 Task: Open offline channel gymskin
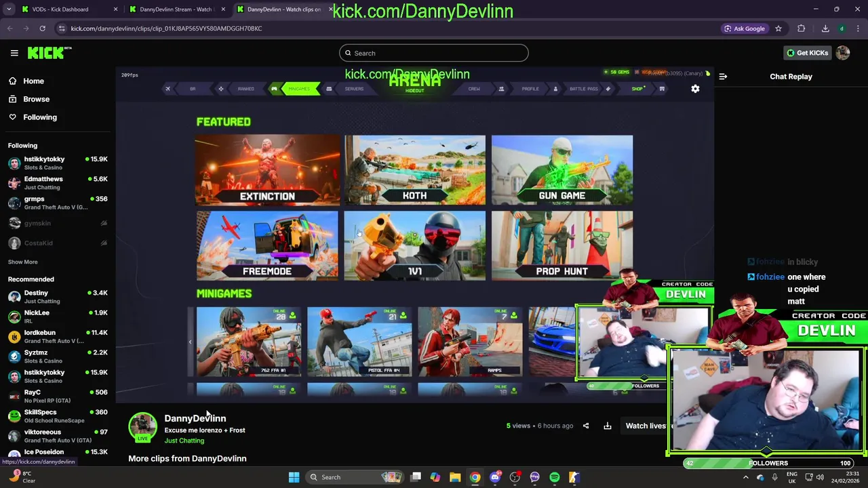tap(58, 223)
